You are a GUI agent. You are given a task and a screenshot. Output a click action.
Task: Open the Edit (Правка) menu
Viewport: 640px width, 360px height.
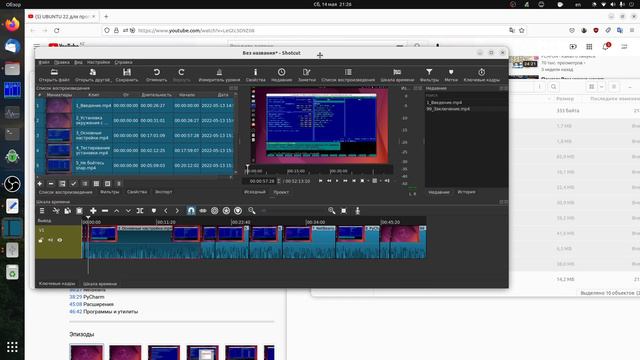(x=62, y=62)
